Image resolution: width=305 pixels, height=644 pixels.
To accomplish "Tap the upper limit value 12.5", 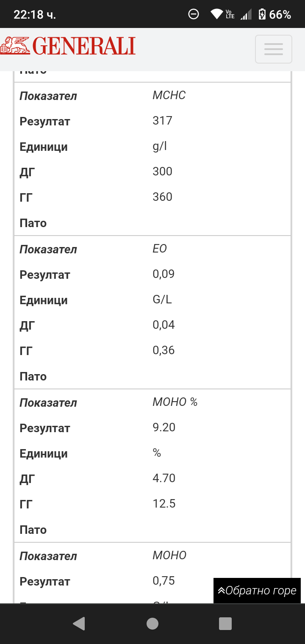I will pyautogui.click(x=164, y=504).
